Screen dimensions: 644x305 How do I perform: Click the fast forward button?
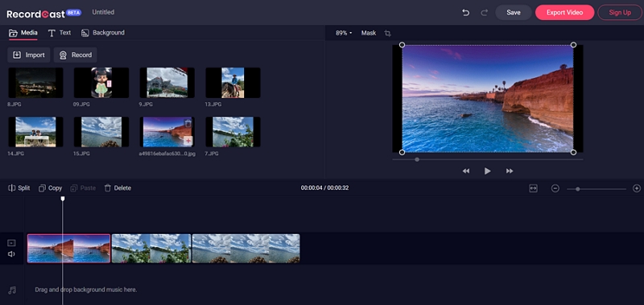click(510, 171)
